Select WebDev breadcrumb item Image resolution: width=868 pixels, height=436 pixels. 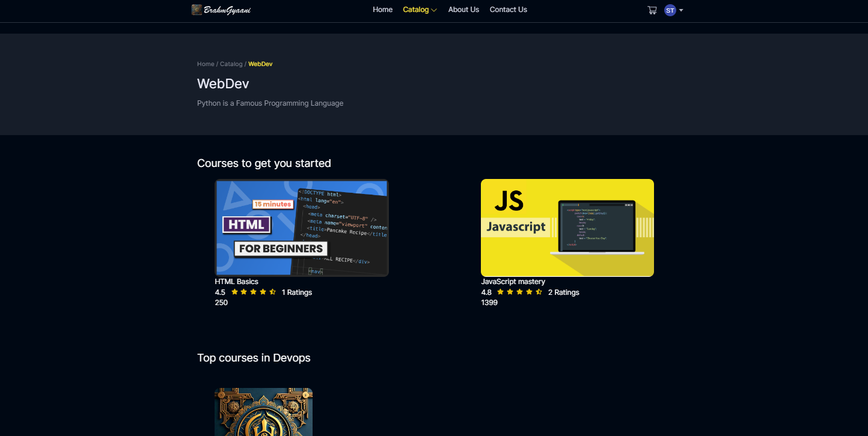pos(260,64)
